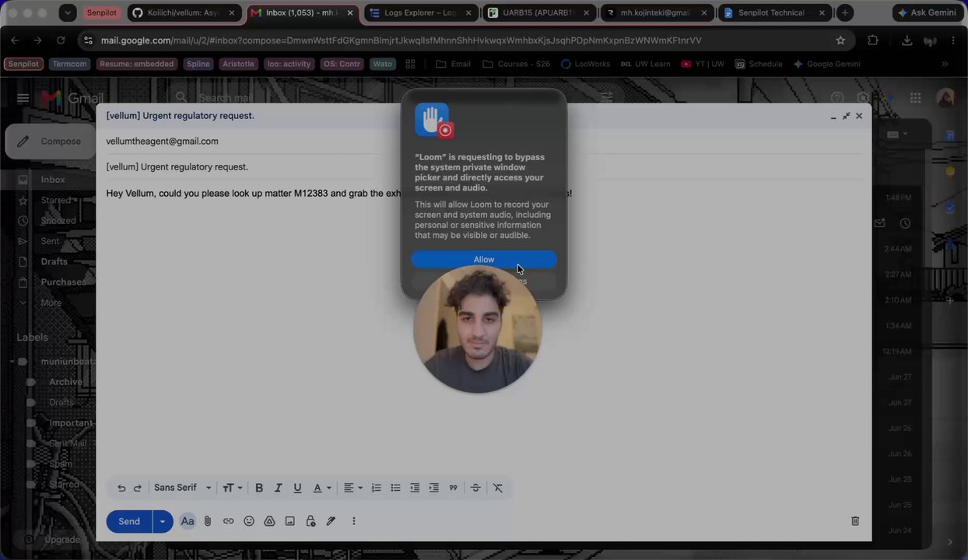Screen dimensions: 968x560
Task: Open Email bookmark folder
Action: (453, 64)
